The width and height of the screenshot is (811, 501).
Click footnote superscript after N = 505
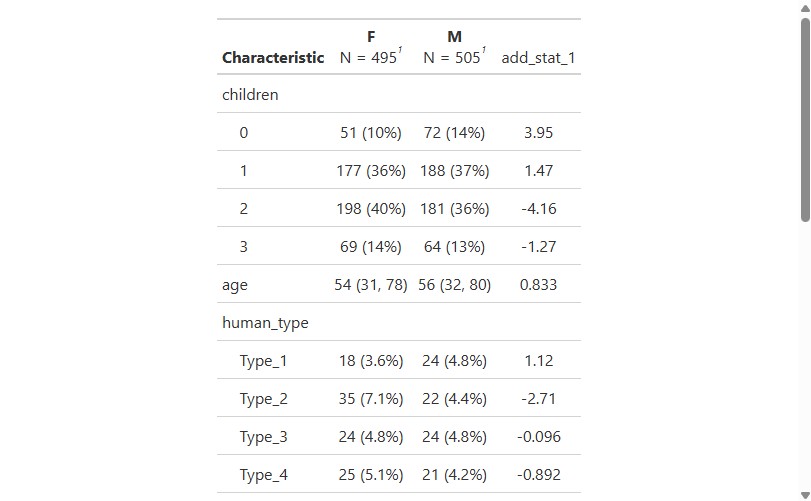click(484, 50)
